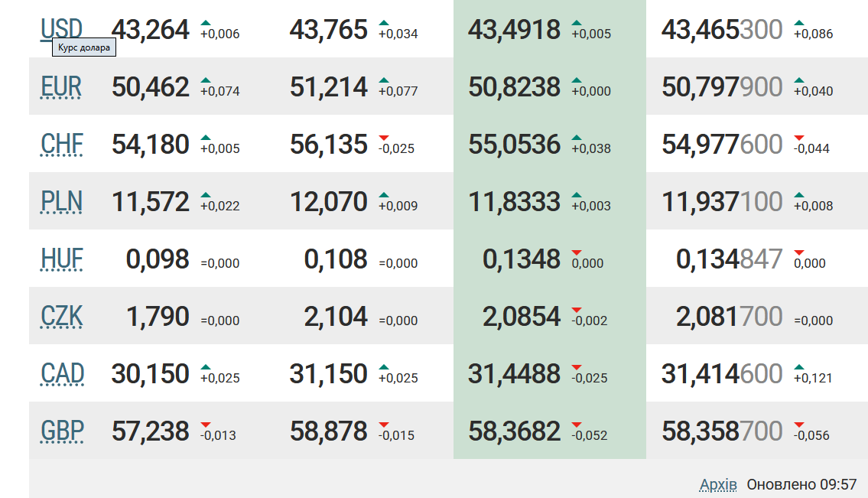Open the EUR currency link
Viewport: 868px width, 498px height.
(61, 86)
